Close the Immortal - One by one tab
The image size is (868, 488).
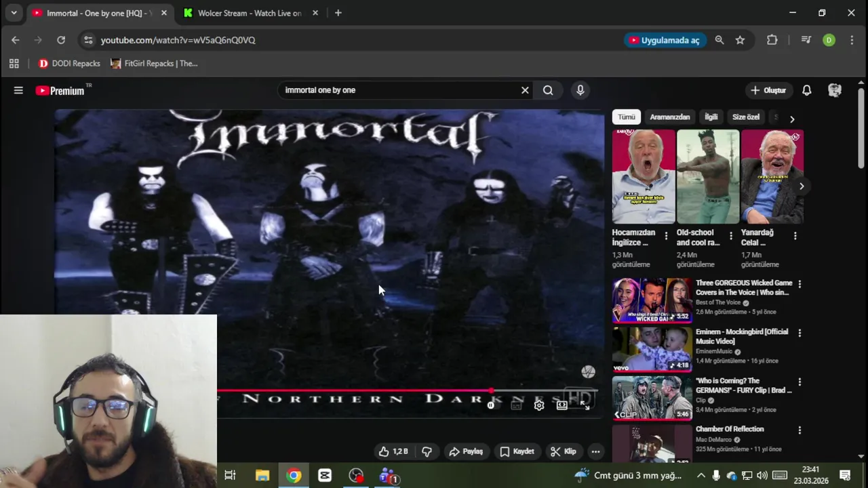click(x=163, y=13)
